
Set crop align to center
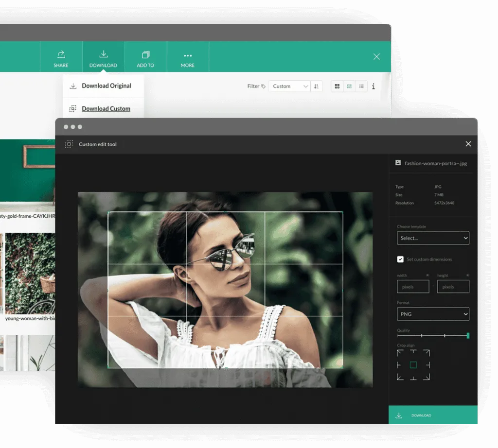click(x=413, y=365)
